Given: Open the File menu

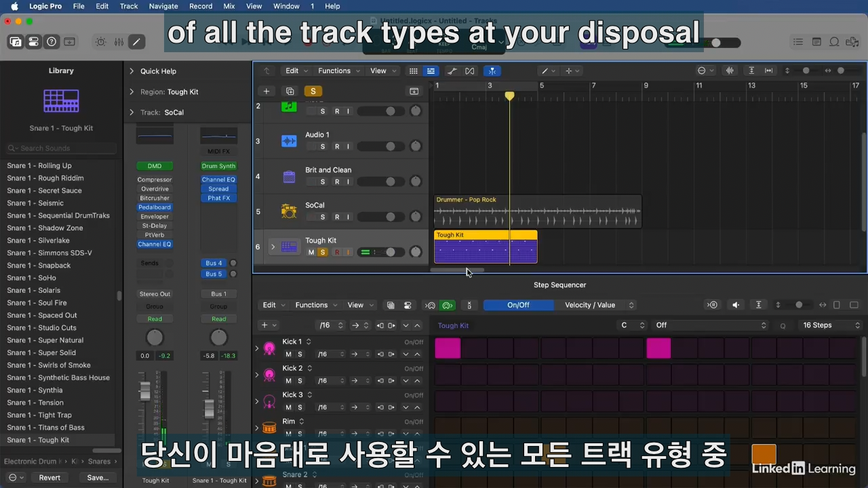Looking at the screenshot, I should pyautogui.click(x=79, y=6).
